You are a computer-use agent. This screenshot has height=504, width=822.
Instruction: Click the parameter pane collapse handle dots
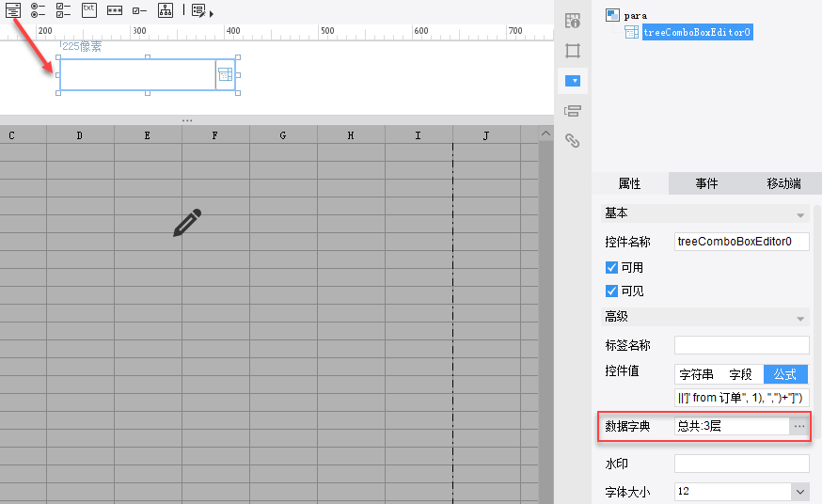pyautogui.click(x=187, y=120)
